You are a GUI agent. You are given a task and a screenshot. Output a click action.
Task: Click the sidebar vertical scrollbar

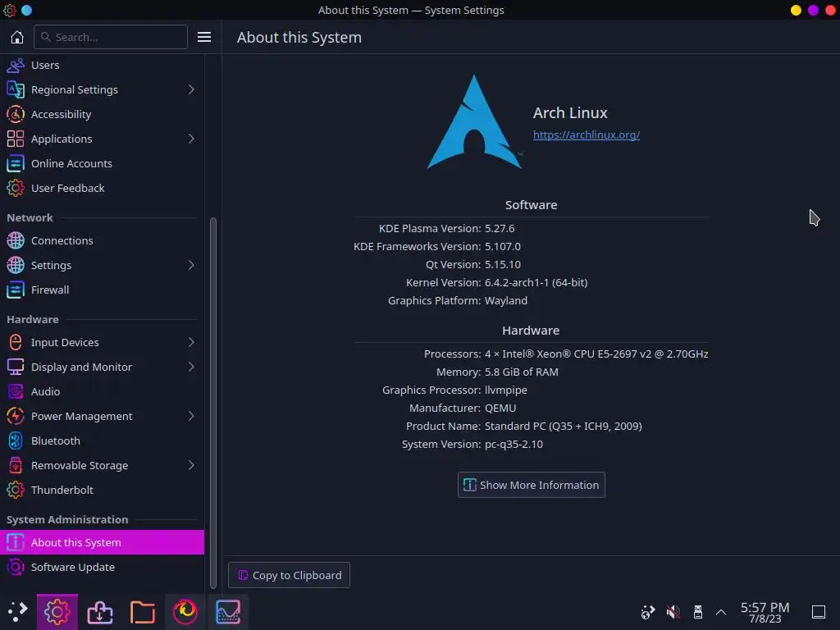212,403
